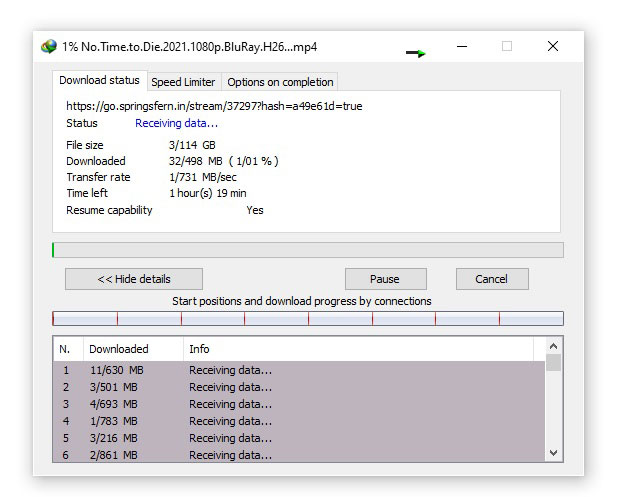Cancel the download
The height and width of the screenshot is (497, 619).
492,279
